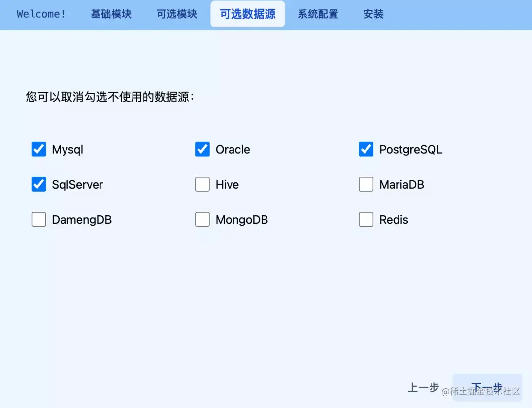Enable the Hive data source checkbox
The width and height of the screenshot is (532, 408).
(x=202, y=184)
